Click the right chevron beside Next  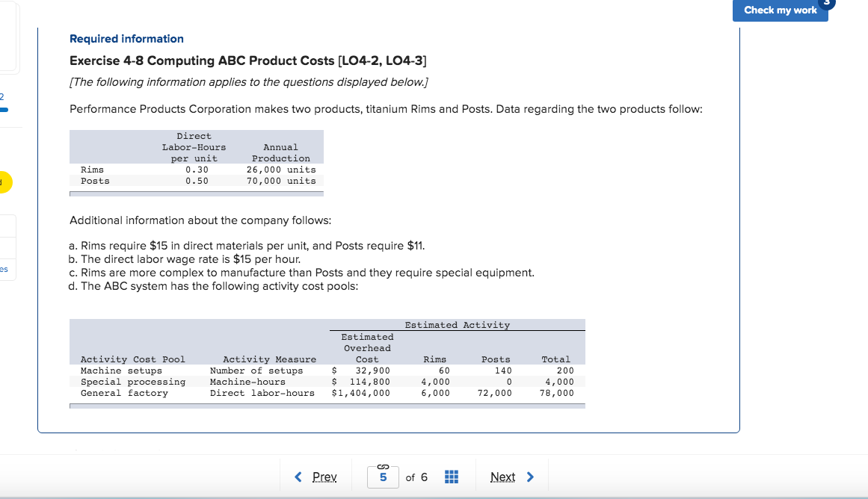point(531,477)
